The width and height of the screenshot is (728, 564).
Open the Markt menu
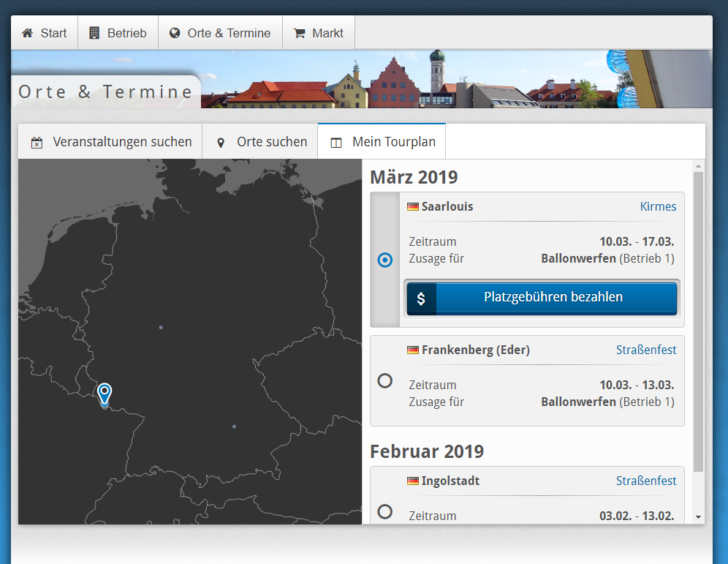[319, 33]
